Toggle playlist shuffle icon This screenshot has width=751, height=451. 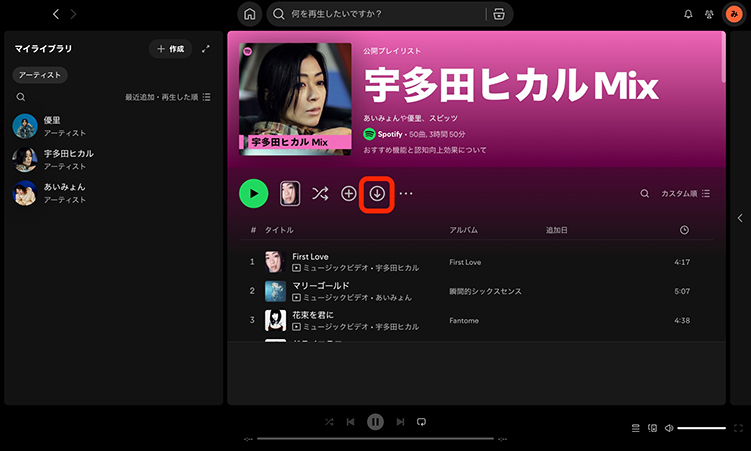click(320, 193)
